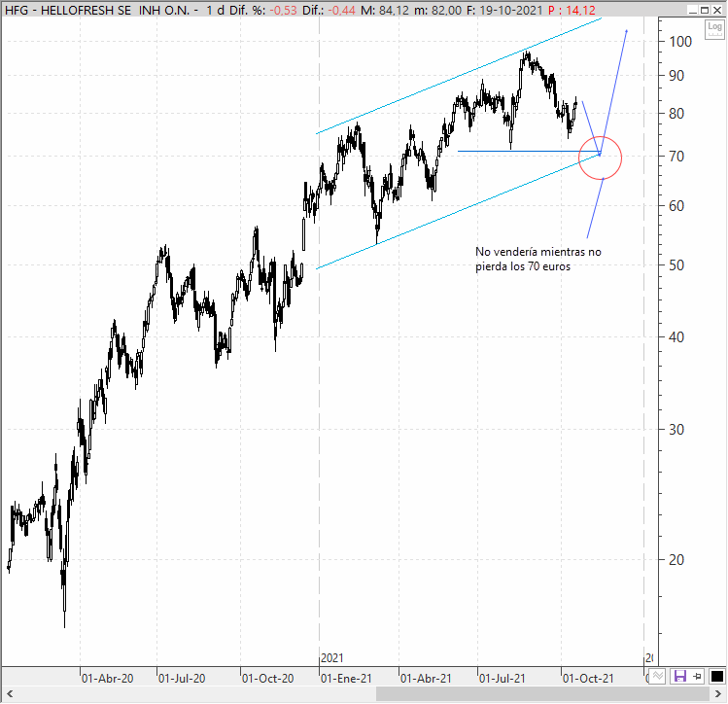Click the P : 14,12 value in title
728x704 pixels.
tap(572, 10)
